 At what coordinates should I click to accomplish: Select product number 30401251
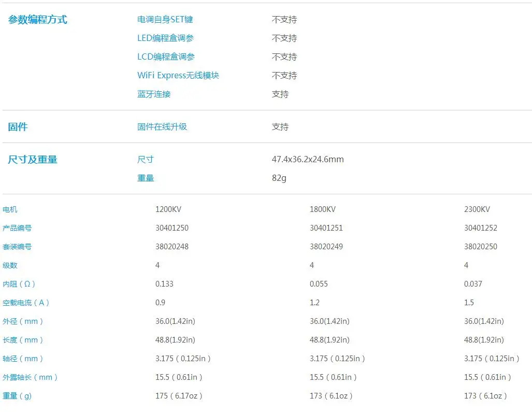tap(326, 228)
